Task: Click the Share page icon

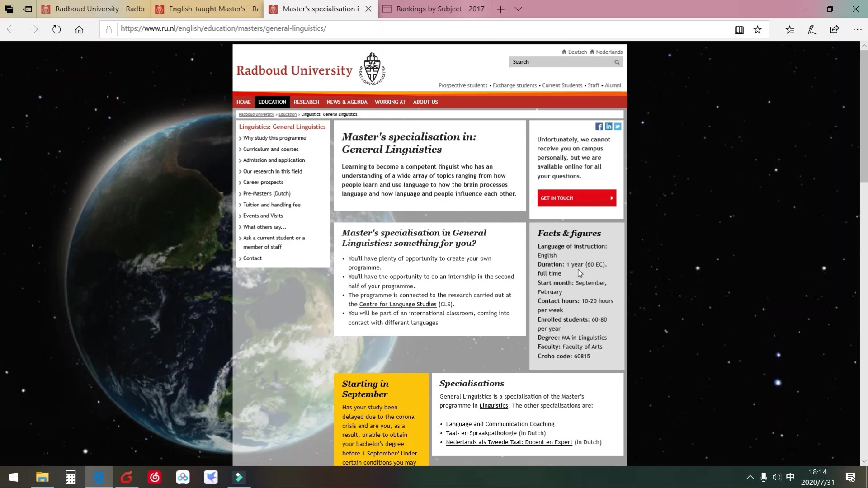Action: [x=835, y=30]
